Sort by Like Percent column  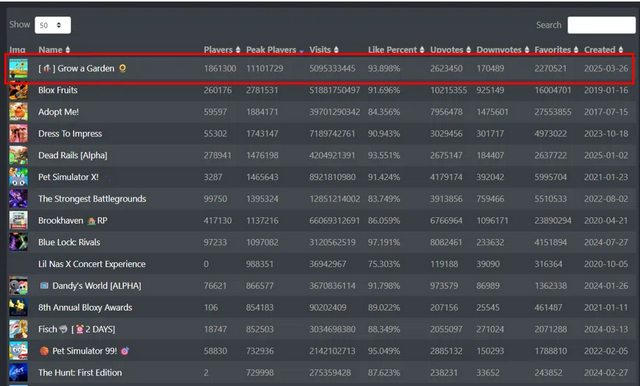click(x=396, y=50)
